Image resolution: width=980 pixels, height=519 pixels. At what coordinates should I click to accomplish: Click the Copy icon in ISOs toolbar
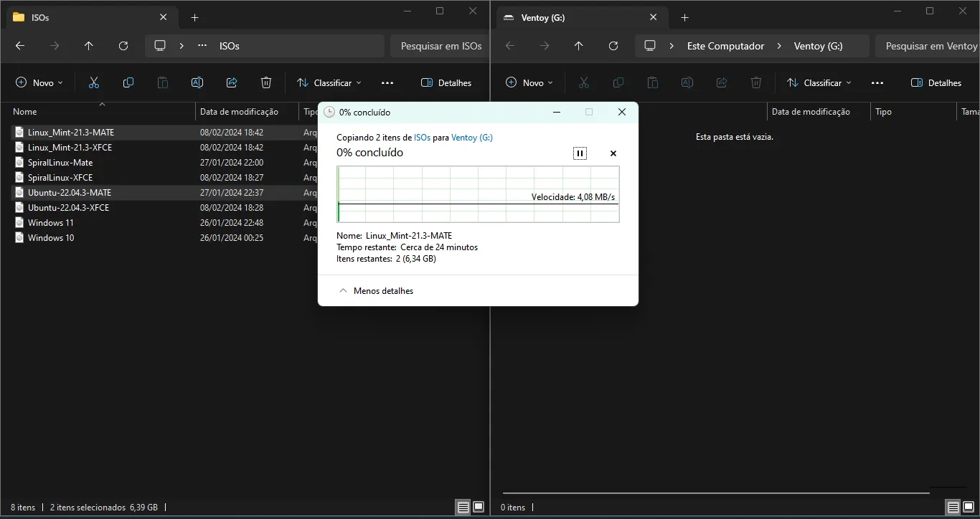[128, 82]
